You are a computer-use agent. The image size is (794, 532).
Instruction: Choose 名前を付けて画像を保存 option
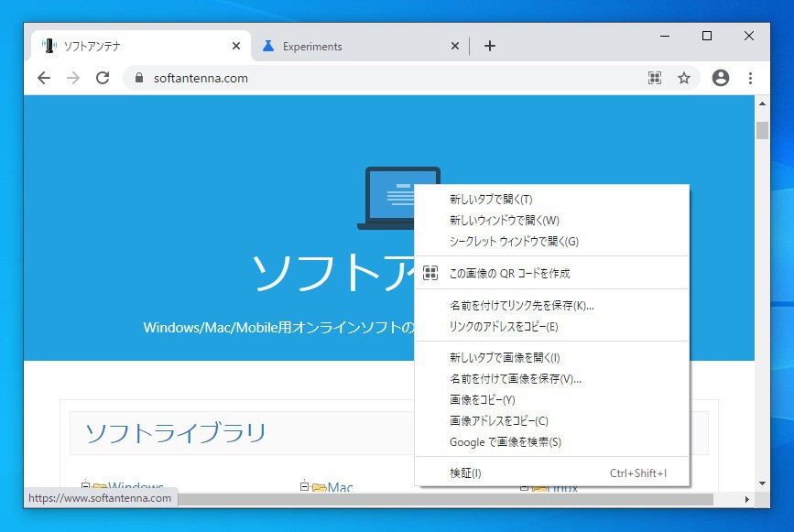click(516, 379)
